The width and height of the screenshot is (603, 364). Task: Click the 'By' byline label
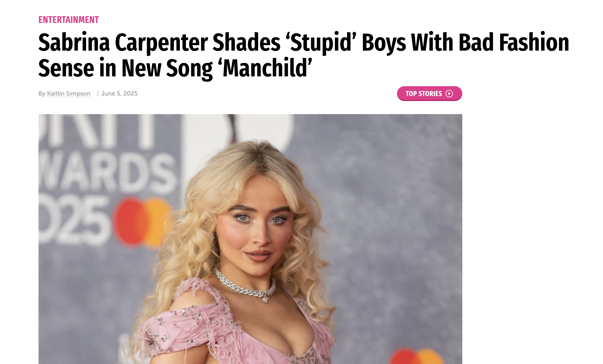tap(42, 94)
